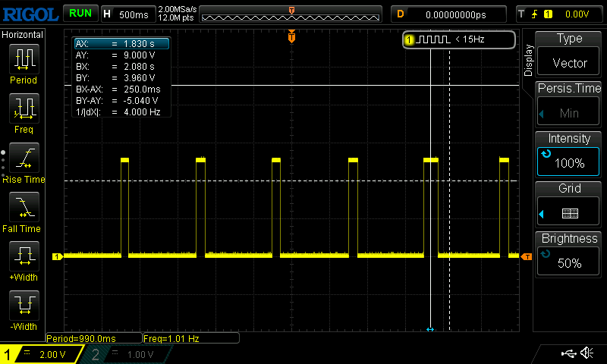Screen dimensions: 607x364
Task: Click the Persis.Time left arrow
Action: coord(542,114)
